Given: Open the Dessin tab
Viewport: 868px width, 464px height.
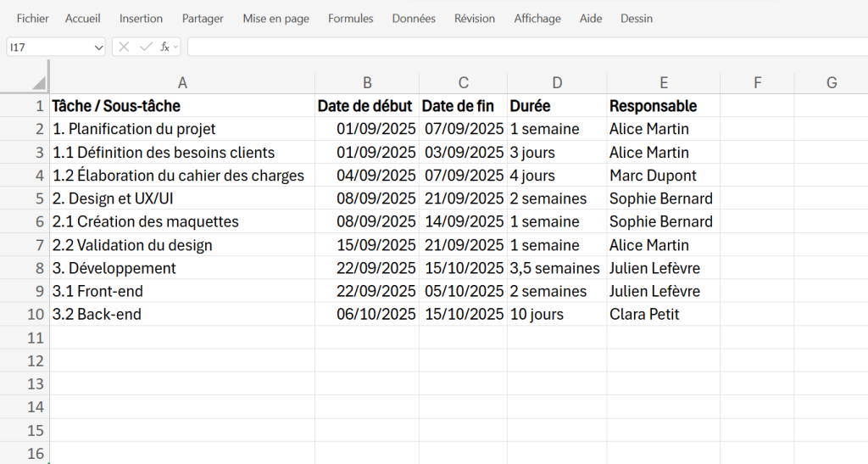Looking at the screenshot, I should [x=636, y=19].
